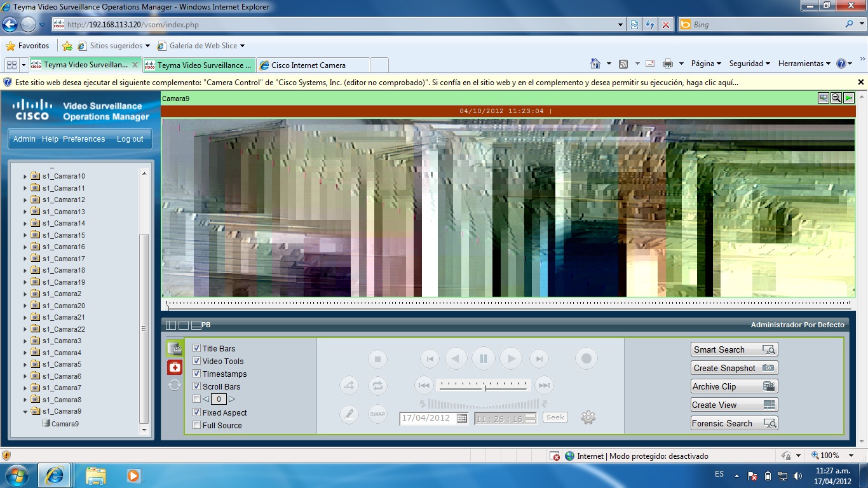Viewport: 868px width, 488px height.
Task: Click the Forensic Search button
Action: [735, 423]
